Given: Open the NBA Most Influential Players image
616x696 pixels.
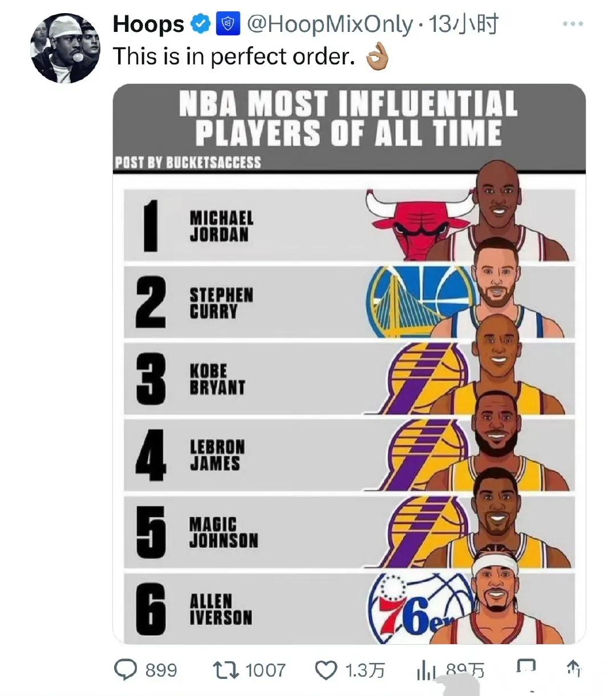Looking at the screenshot, I should click(349, 364).
